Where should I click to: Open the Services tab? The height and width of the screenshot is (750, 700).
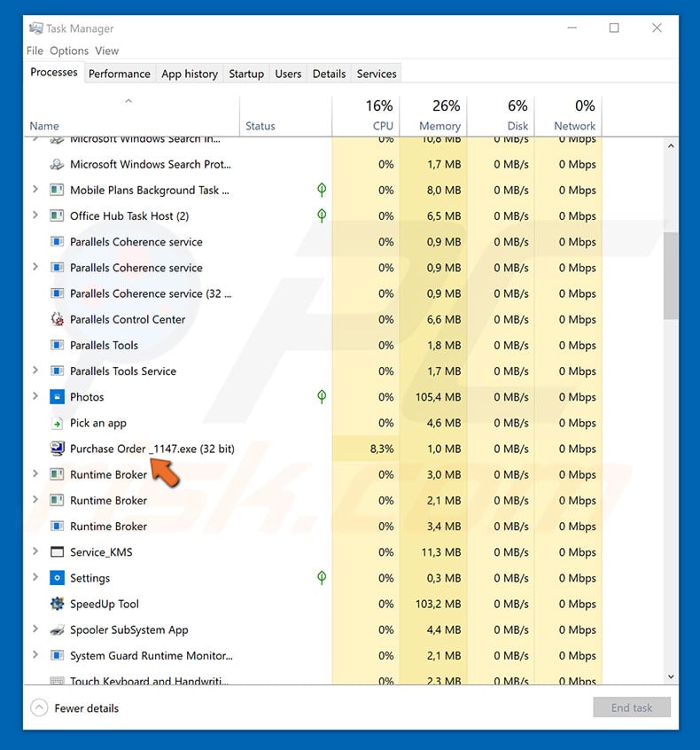(377, 74)
